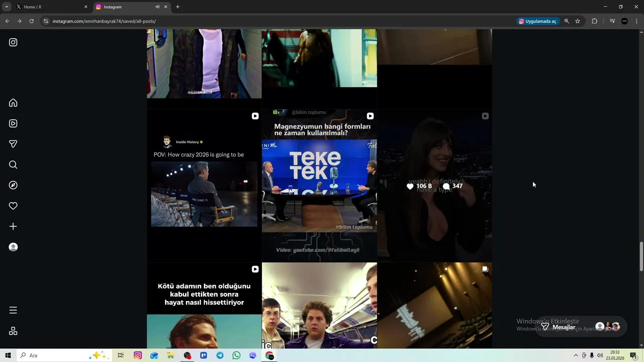Launch Instagram app from the taskbar
The width and height of the screenshot is (644, 362).
(138, 355)
